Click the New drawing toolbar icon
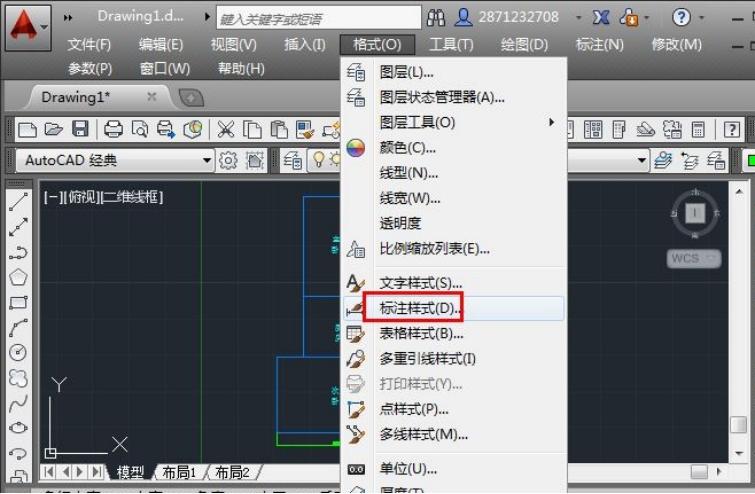 pyautogui.click(x=27, y=130)
